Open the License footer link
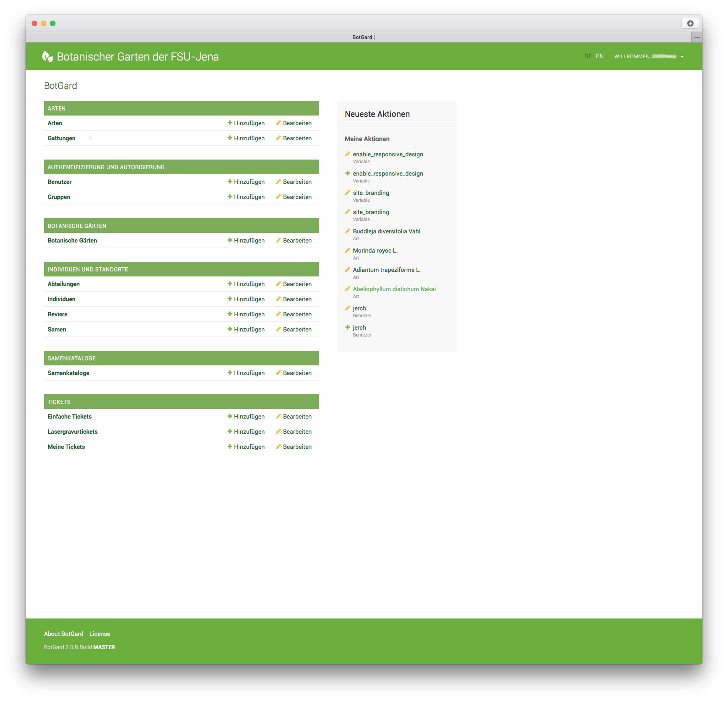The height and width of the screenshot is (701, 728). pyautogui.click(x=100, y=634)
